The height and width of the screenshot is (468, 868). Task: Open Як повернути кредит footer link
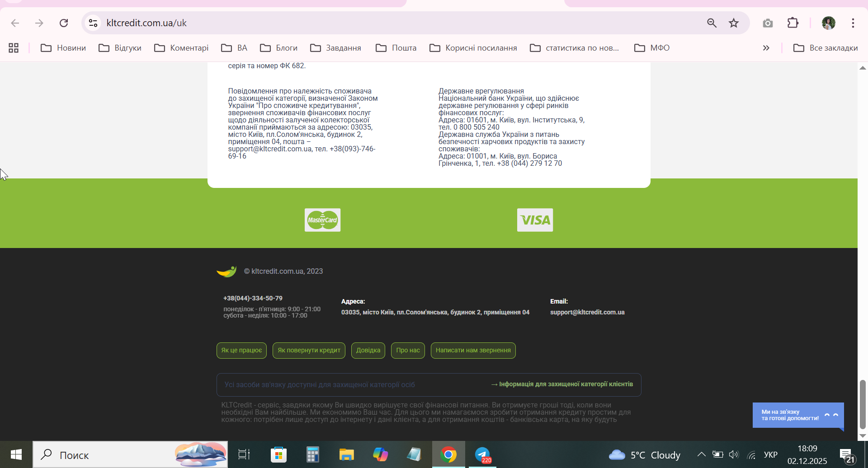309,351
